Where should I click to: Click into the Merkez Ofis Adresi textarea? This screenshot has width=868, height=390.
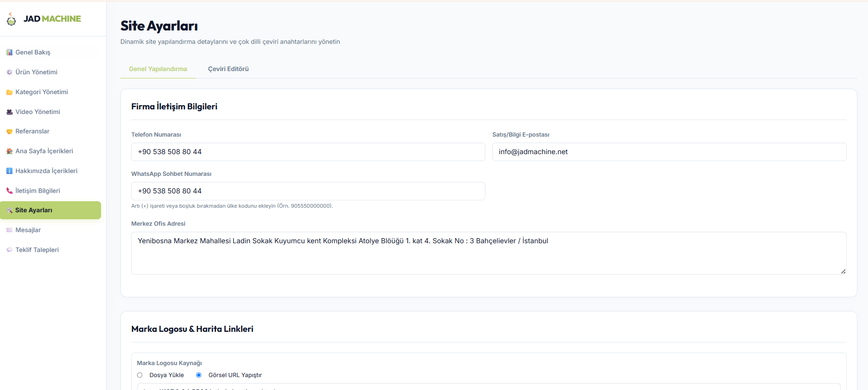pyautogui.click(x=489, y=253)
